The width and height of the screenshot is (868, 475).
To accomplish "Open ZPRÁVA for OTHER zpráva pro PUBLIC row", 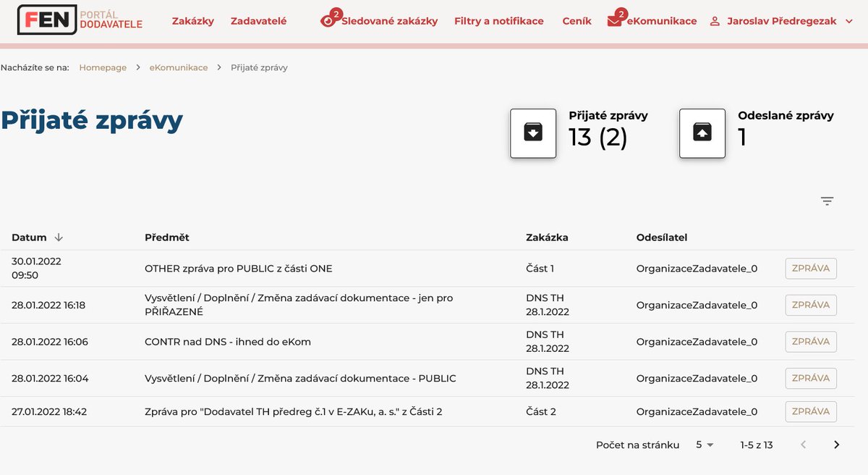I will tap(811, 269).
